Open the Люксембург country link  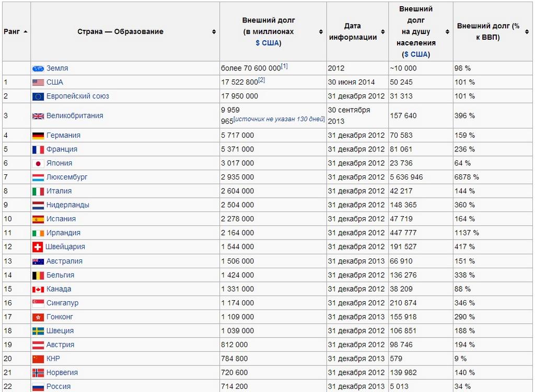pyautogui.click(x=67, y=177)
